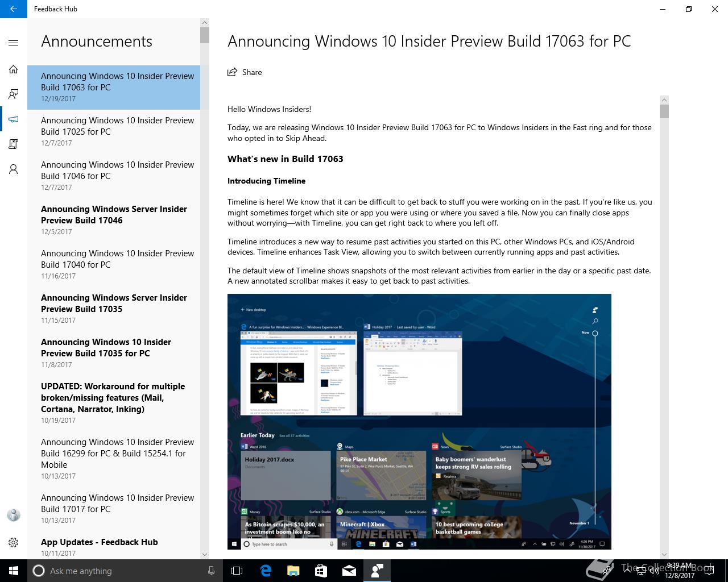Open Build 17017 for PC announcement
The height and width of the screenshot is (582, 728).
pyautogui.click(x=114, y=509)
